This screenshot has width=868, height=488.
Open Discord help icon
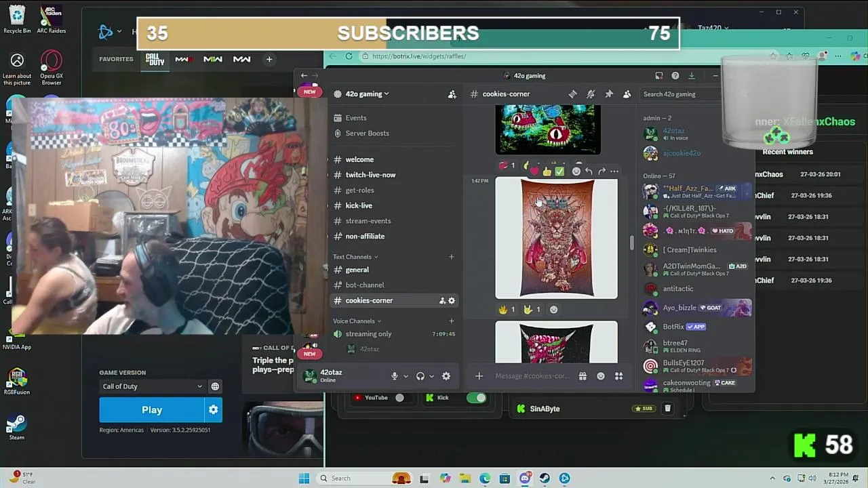tap(675, 76)
